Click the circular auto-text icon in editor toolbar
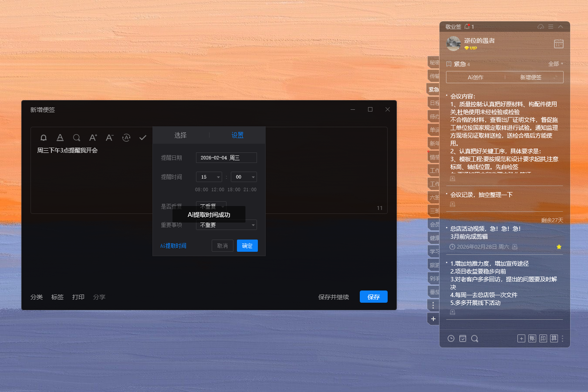The image size is (588, 392). tap(126, 137)
